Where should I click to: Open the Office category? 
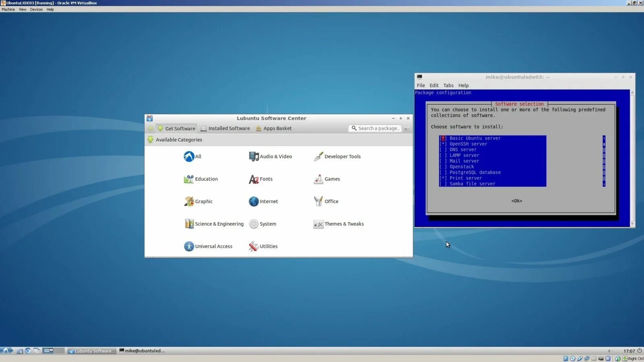[326, 202]
